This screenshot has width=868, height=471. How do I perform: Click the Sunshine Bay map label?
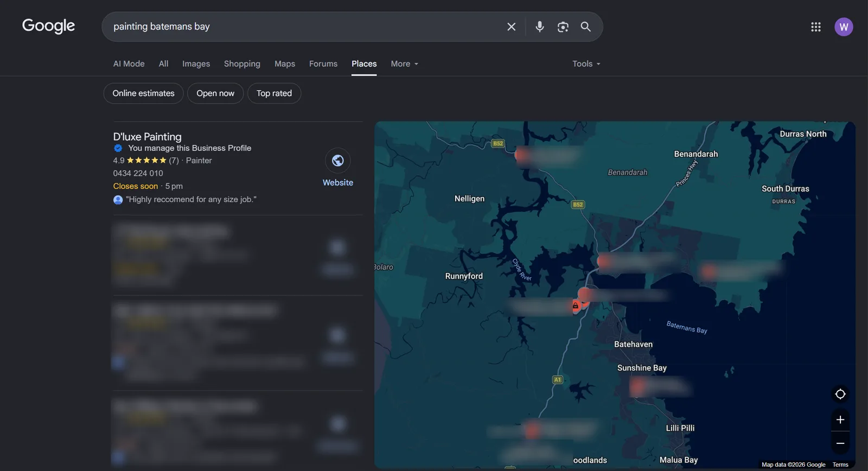pyautogui.click(x=642, y=368)
